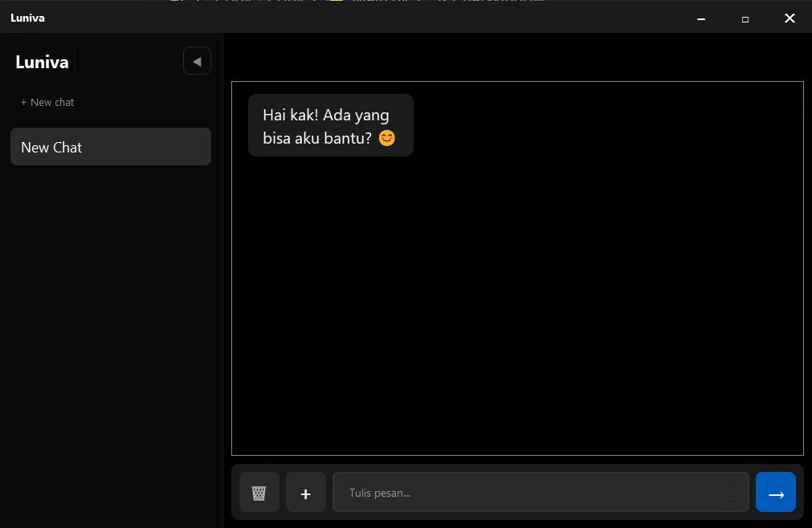Click the smiley emoji in Luniva's greeting message

386,138
